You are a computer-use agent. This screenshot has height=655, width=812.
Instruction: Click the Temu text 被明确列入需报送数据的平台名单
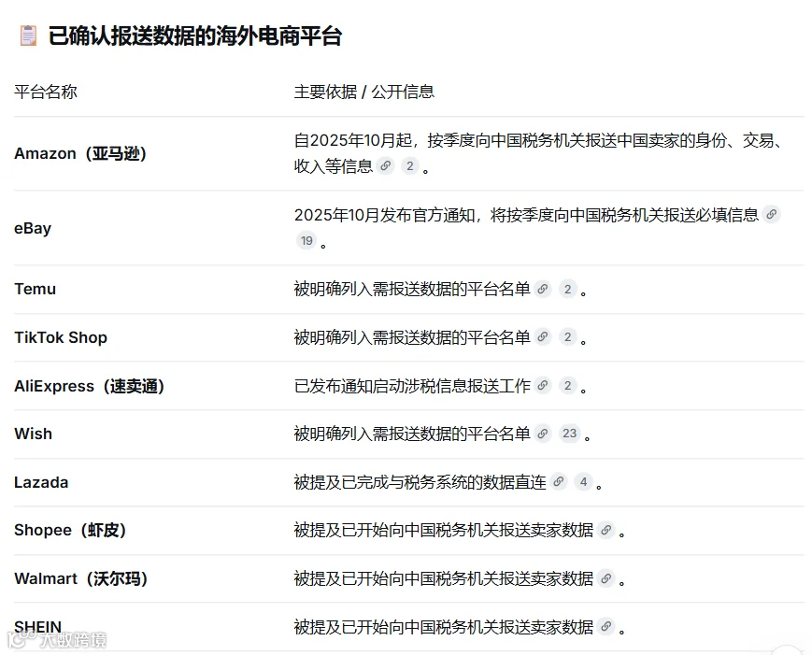coord(412,289)
